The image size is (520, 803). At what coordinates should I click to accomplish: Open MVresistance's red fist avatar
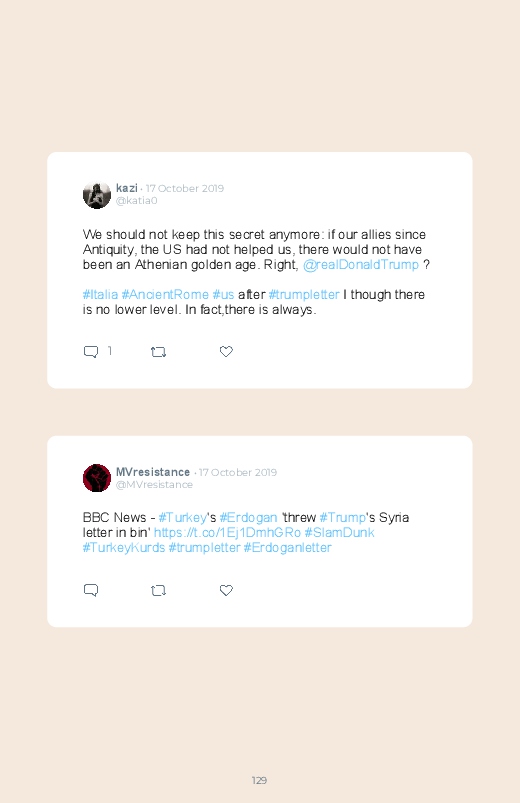point(97,478)
